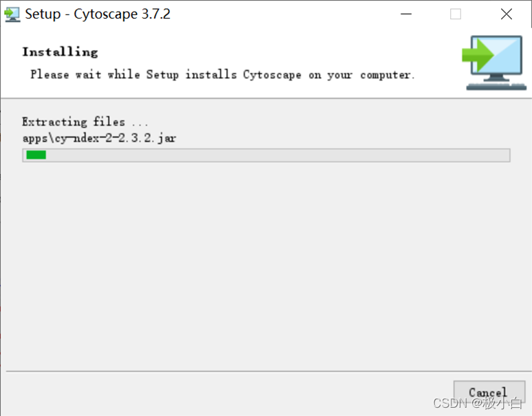Image resolution: width=532 pixels, height=416 pixels.
Task: Click the green arrow on the computer graphic
Action: [478, 54]
